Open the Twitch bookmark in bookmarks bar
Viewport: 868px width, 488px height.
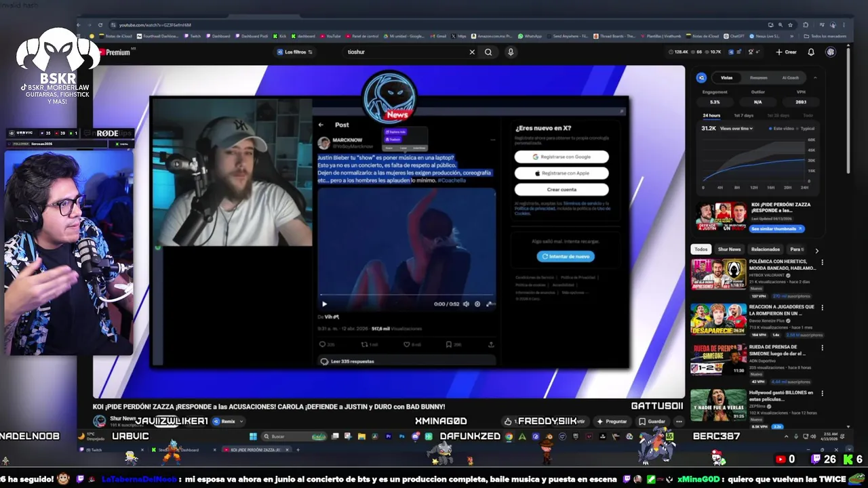point(193,36)
